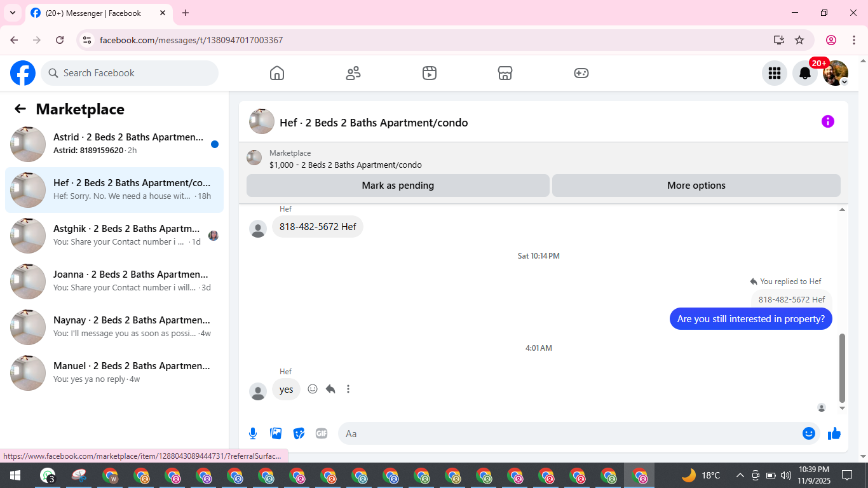Go to the Friends icon in top navigation
This screenshot has width=868, height=488.
353,73
